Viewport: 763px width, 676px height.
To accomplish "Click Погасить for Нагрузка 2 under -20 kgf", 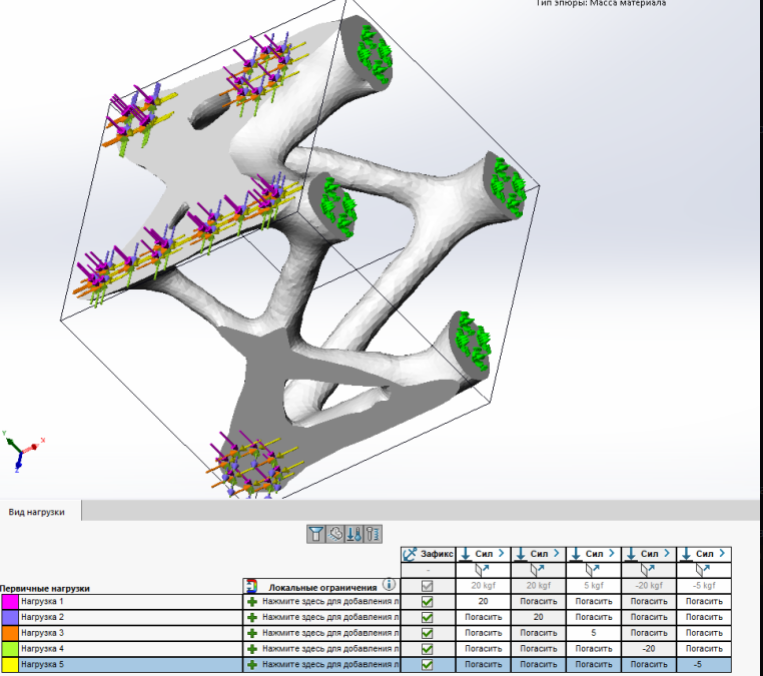I will tap(649, 617).
